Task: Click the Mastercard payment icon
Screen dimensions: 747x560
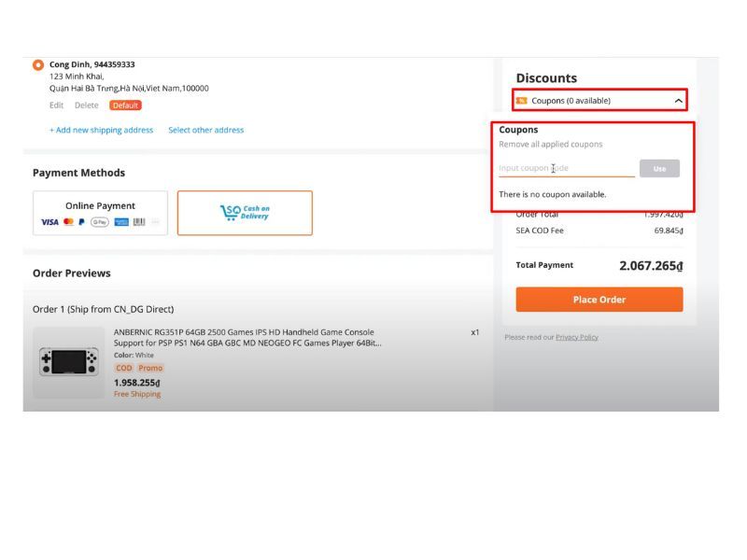Action: 67,221
